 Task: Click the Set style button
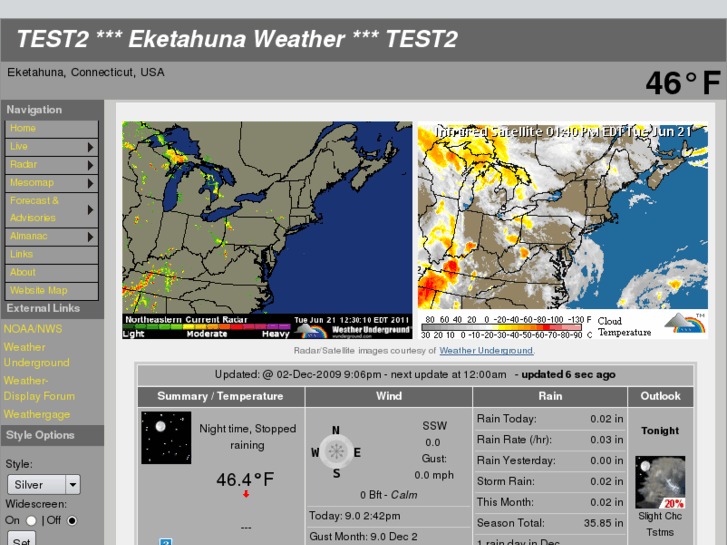coord(21,539)
